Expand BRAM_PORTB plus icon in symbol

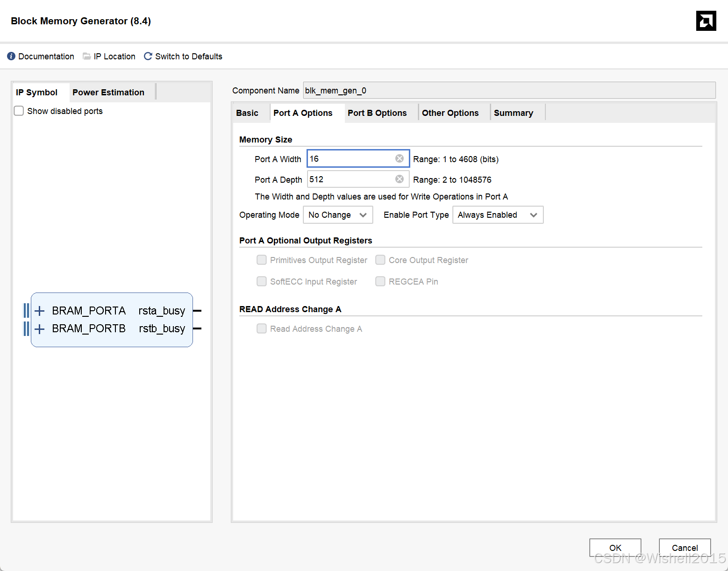coord(40,329)
